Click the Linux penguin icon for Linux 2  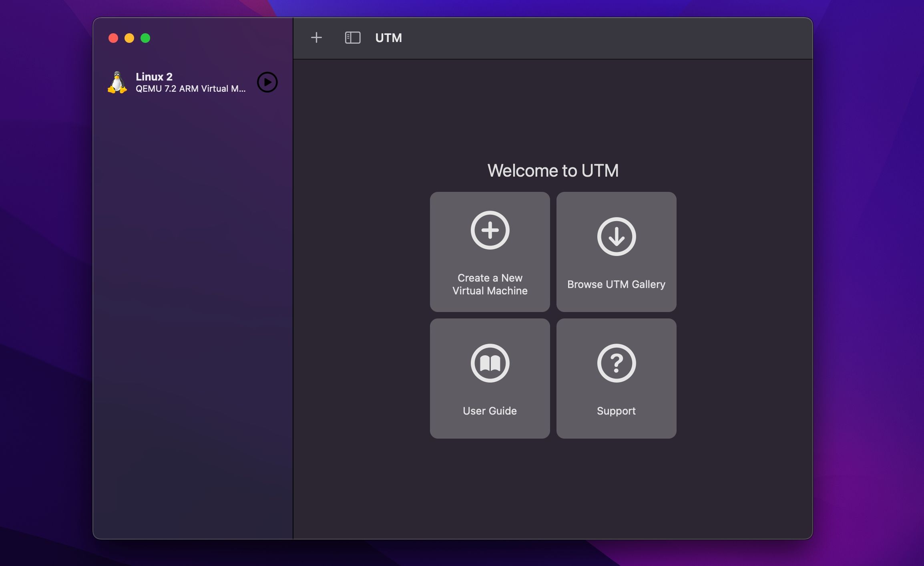[x=117, y=83]
